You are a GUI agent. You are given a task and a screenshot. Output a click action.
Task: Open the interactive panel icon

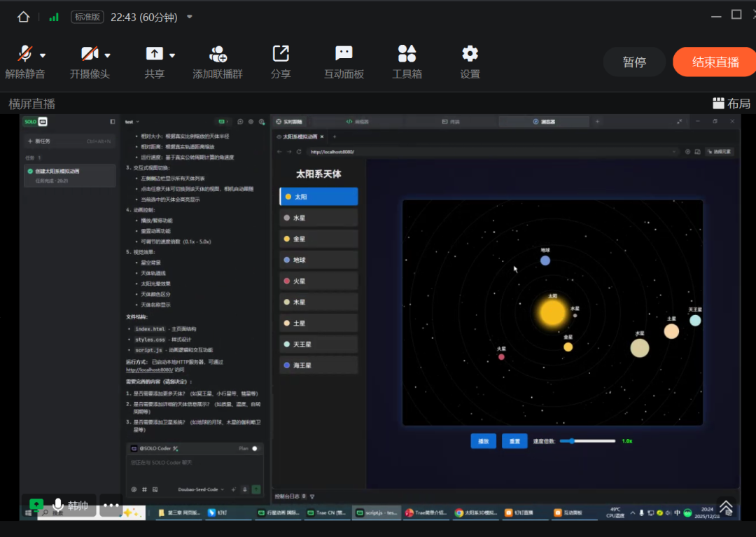(x=344, y=54)
